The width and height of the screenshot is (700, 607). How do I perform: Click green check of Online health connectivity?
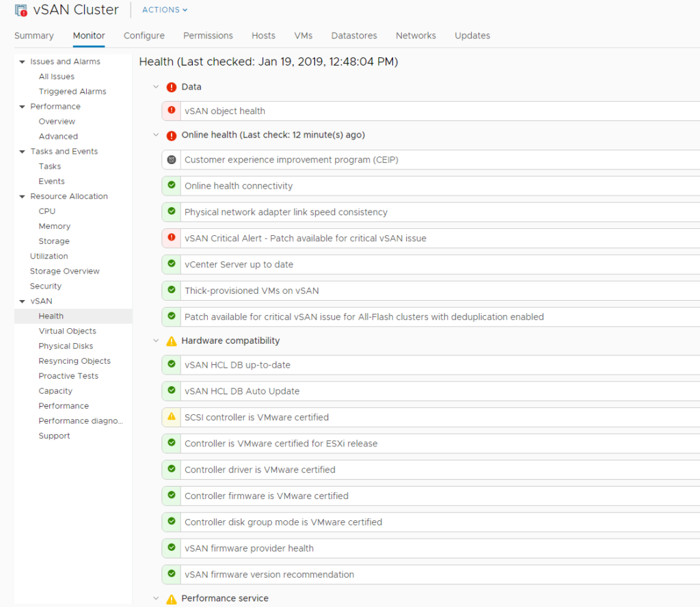click(x=172, y=185)
